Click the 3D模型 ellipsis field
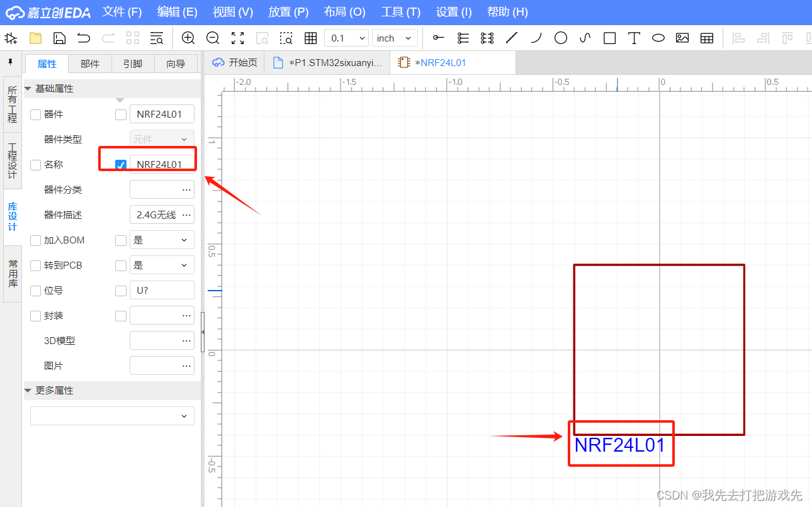The width and height of the screenshot is (812, 507). point(162,340)
